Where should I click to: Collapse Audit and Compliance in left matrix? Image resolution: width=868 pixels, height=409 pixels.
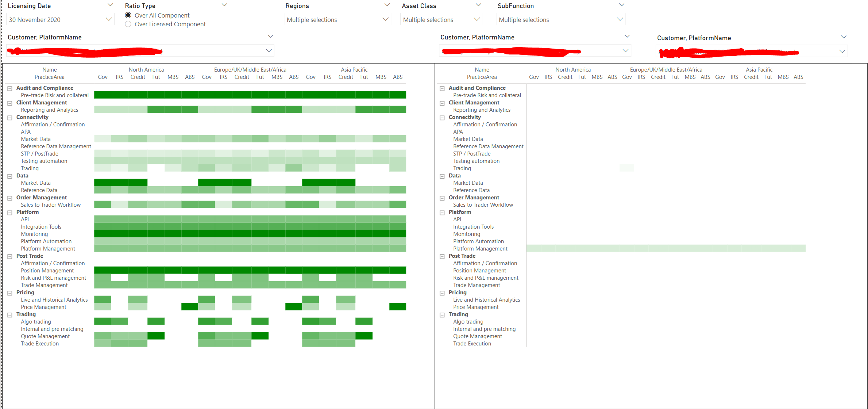[x=10, y=88]
